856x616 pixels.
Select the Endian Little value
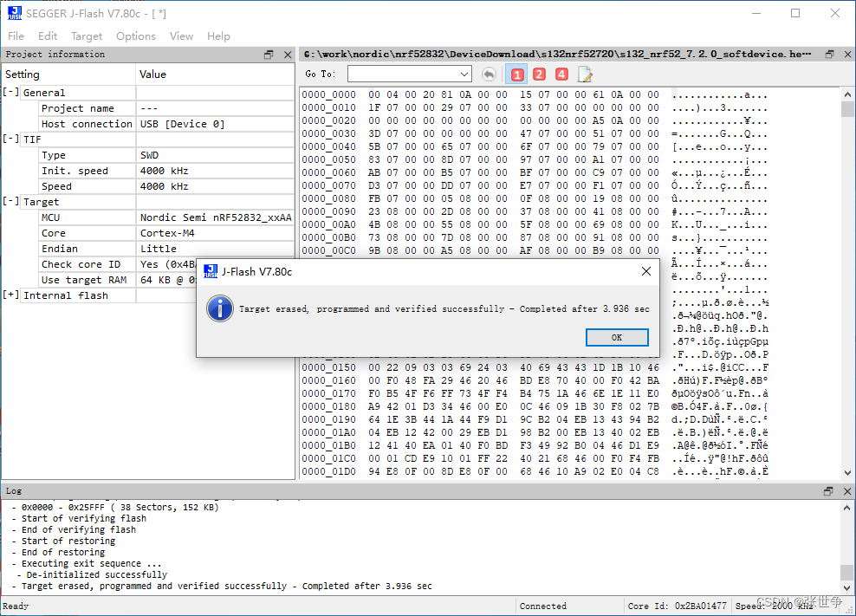pos(159,249)
